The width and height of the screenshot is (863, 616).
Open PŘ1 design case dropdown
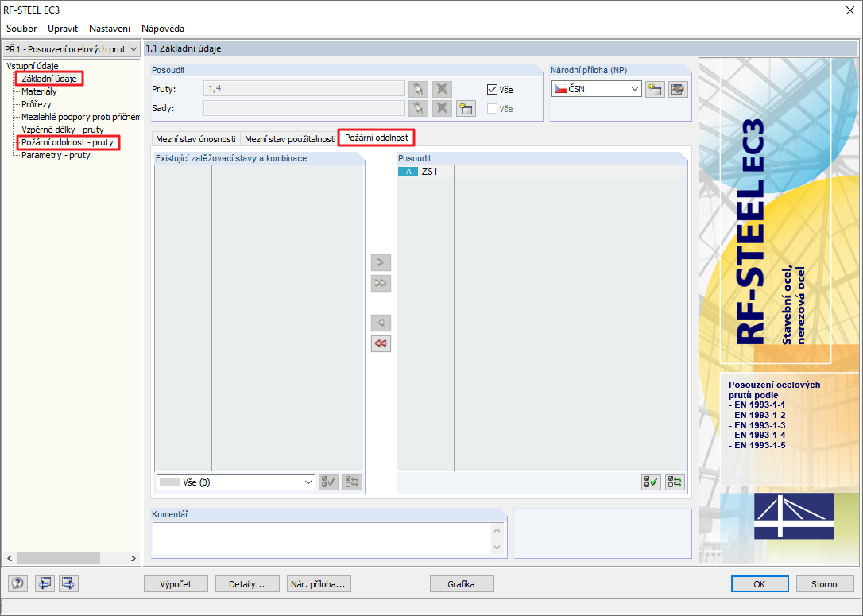click(x=71, y=49)
